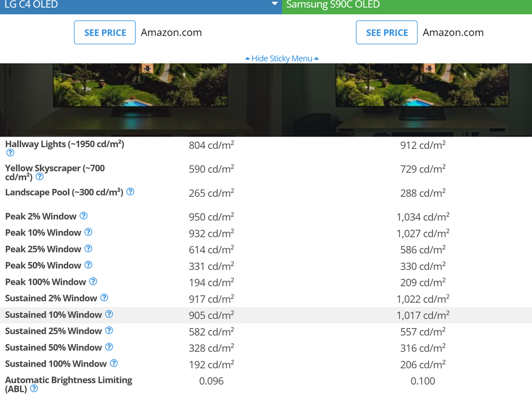Click SEE PRICE for LG C4 OLED
Viewport: 532px width, 412px height.
pyautogui.click(x=105, y=32)
